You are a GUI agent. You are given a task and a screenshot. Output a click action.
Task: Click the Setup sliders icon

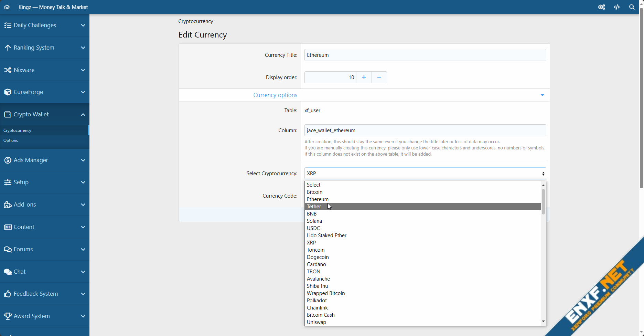pyautogui.click(x=8, y=182)
